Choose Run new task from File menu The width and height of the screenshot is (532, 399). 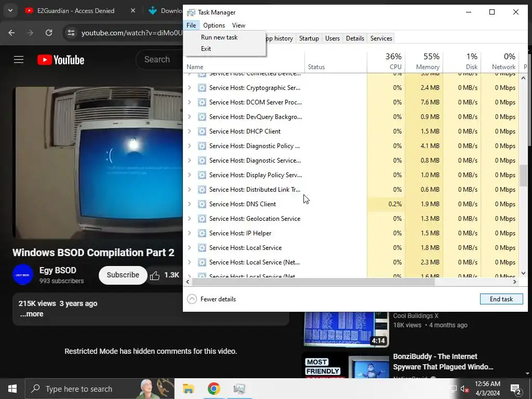(219, 37)
